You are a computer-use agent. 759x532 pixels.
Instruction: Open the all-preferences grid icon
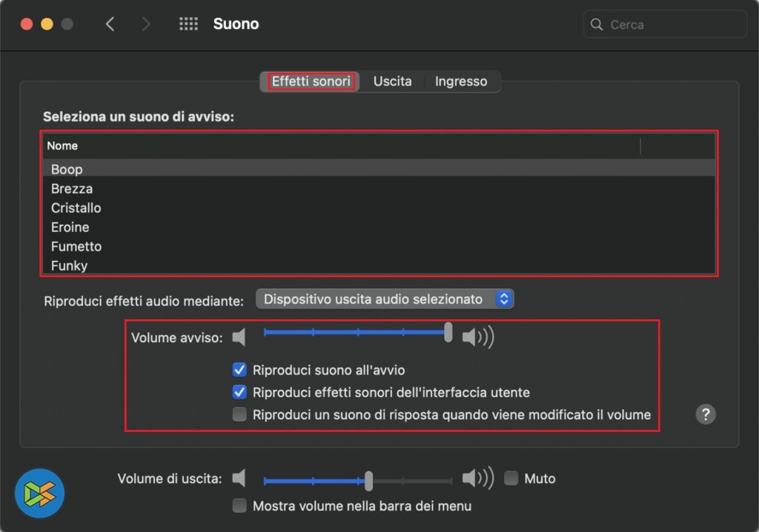point(189,24)
